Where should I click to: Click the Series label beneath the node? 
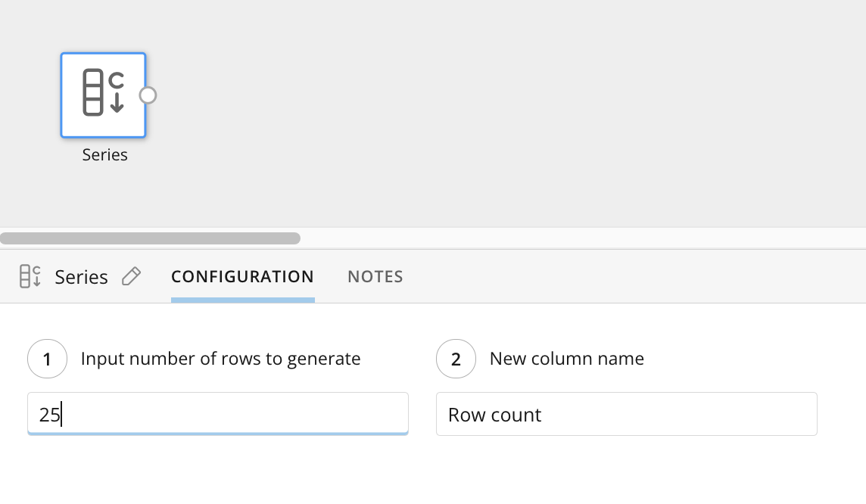click(105, 154)
